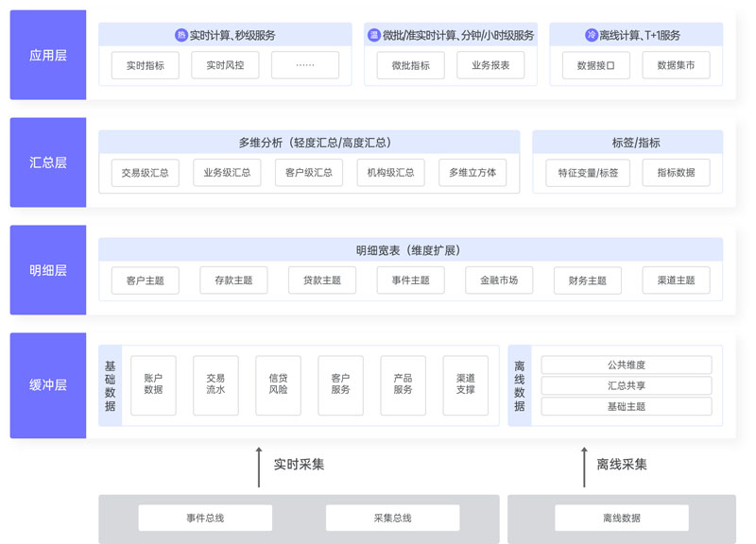Click the up arrow beside 实时采集

coord(259,467)
